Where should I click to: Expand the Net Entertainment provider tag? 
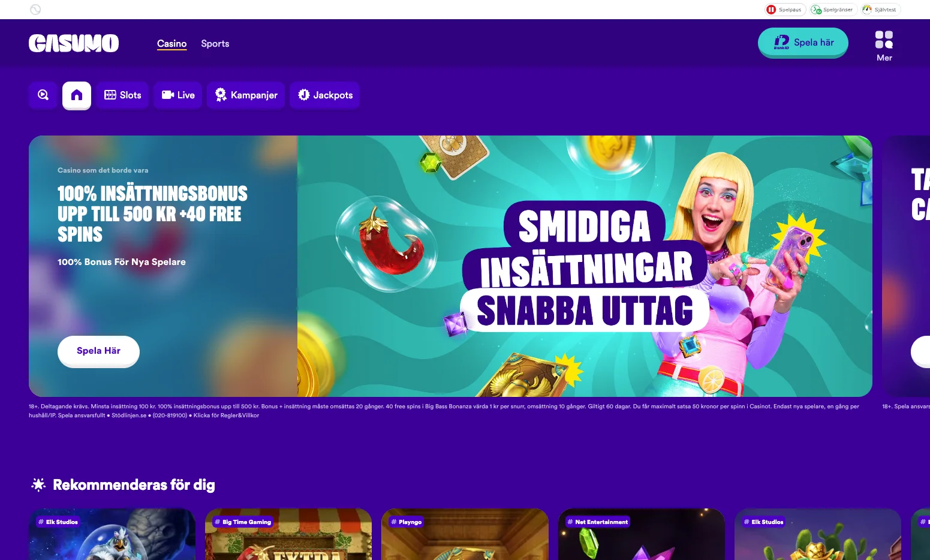[598, 522]
